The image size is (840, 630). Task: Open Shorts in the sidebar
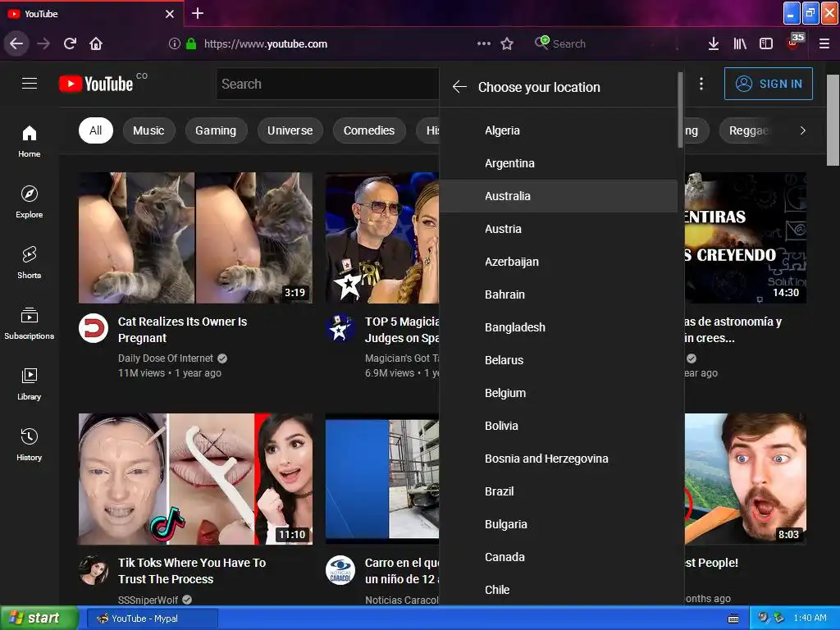[30, 262]
